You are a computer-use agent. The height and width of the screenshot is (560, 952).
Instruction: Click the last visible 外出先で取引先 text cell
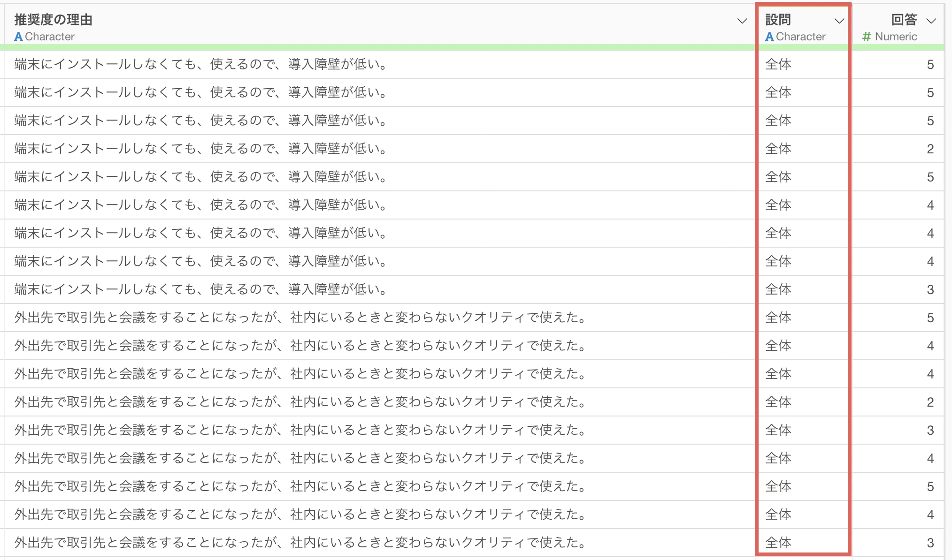[x=300, y=543]
